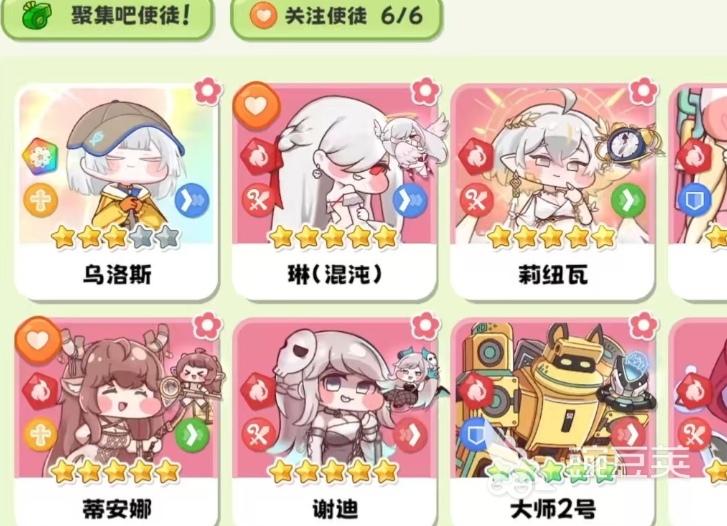The image size is (727, 526).
Task: Click the orange cross healer icon on 乌洛斯
Action: coord(41,200)
